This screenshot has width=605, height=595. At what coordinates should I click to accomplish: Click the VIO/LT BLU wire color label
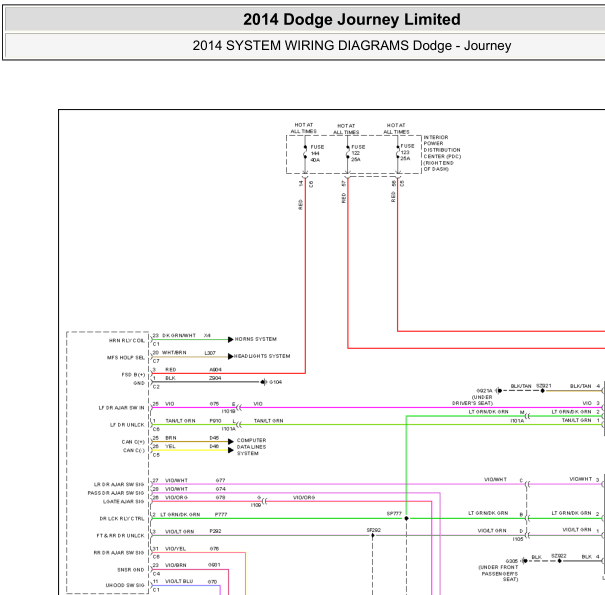pyautogui.click(x=179, y=581)
